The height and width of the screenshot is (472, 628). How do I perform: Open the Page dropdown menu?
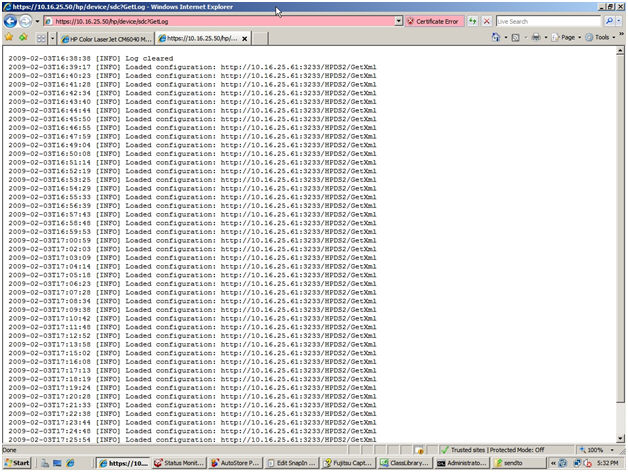tap(567, 38)
